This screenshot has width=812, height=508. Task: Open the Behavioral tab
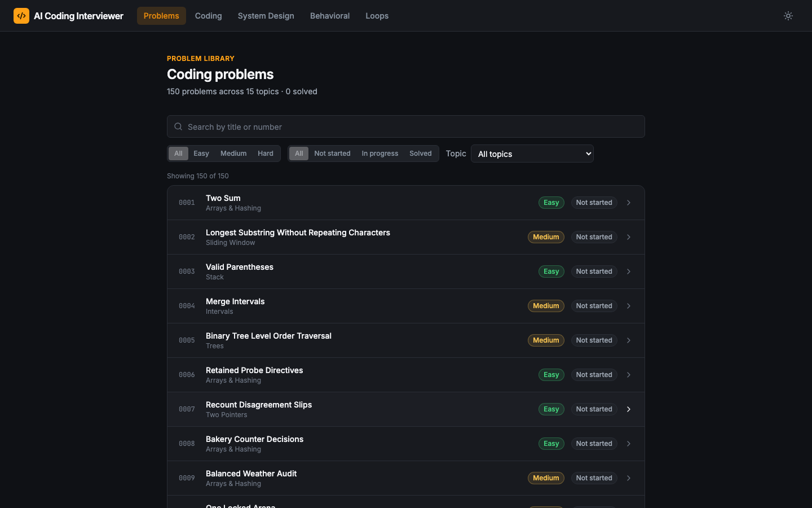pyautogui.click(x=330, y=16)
